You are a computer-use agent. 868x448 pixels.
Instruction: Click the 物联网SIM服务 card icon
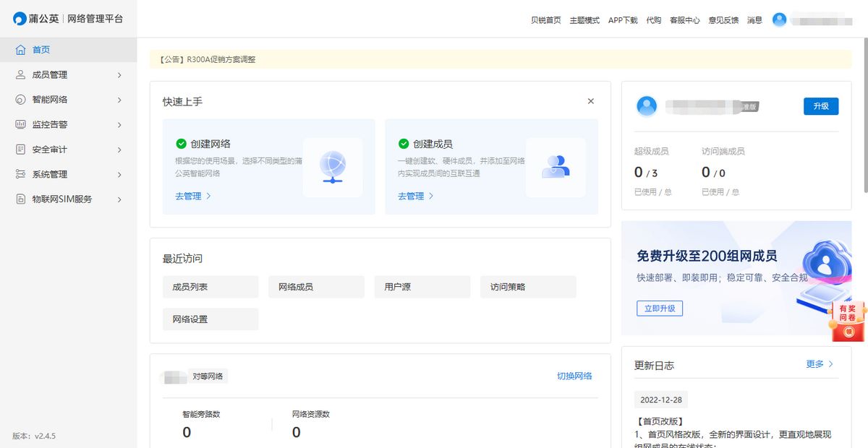(x=20, y=199)
